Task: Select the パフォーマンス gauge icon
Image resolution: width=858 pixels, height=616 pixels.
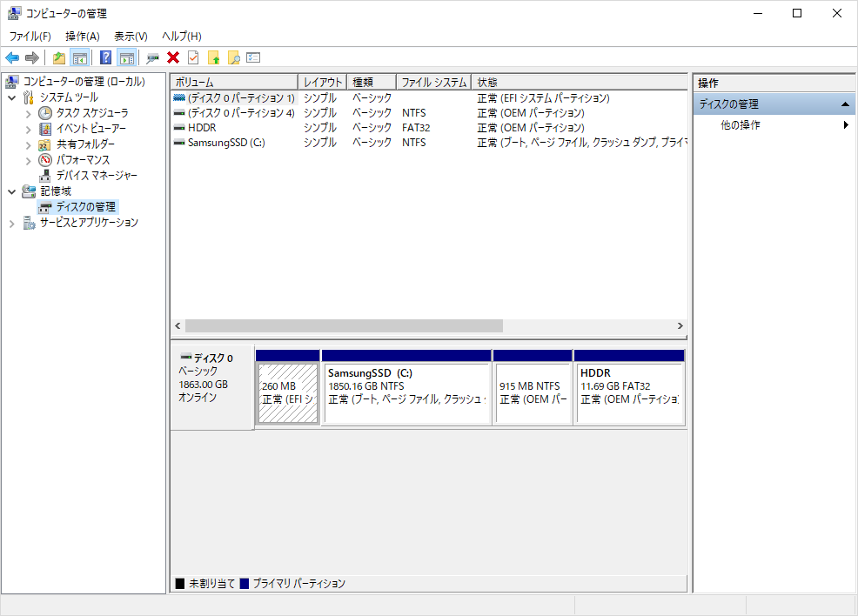Action: [x=45, y=160]
